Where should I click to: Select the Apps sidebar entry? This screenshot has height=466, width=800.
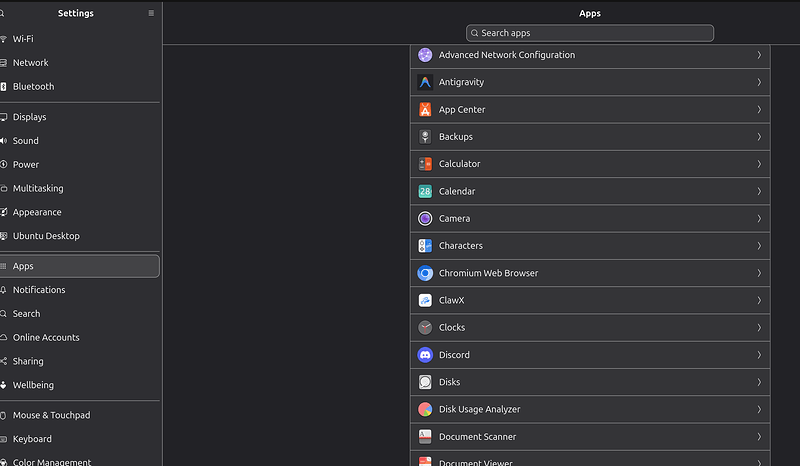(79, 266)
